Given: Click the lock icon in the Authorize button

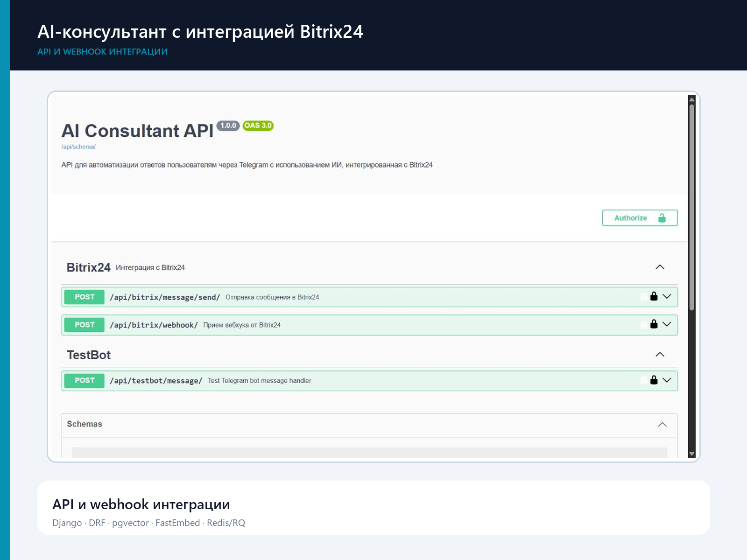Looking at the screenshot, I should tap(662, 218).
